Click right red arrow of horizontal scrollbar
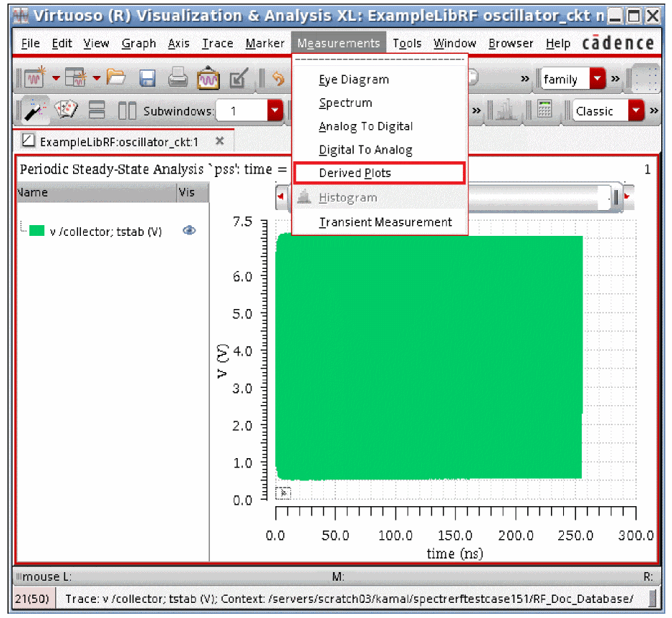The height and width of the screenshot is (618, 672). pyautogui.click(x=628, y=196)
